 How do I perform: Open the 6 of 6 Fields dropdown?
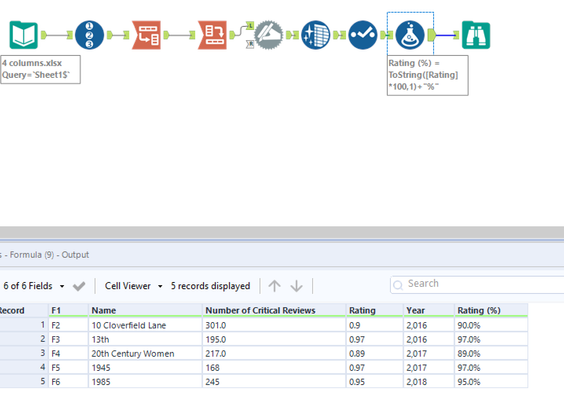click(34, 286)
